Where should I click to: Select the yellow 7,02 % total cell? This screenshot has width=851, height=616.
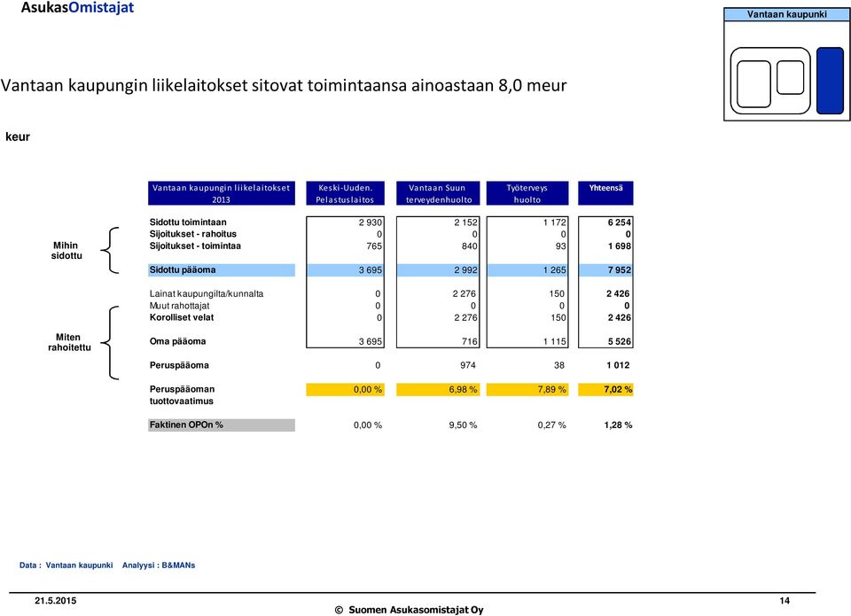coord(605,389)
